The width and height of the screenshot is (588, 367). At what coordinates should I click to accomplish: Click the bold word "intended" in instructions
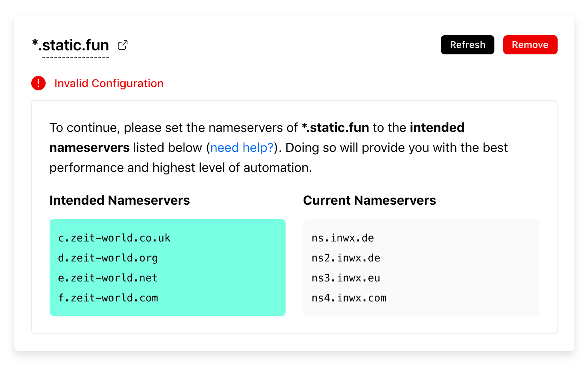(437, 128)
